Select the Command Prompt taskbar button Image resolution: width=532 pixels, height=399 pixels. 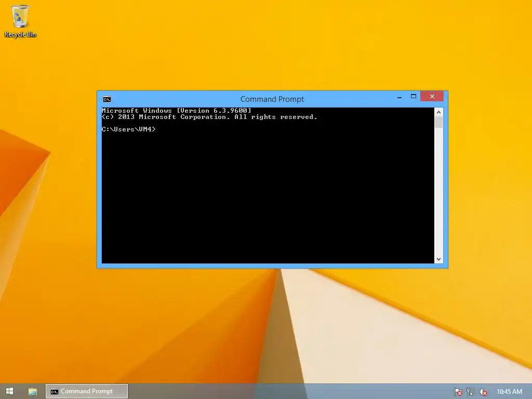pyautogui.click(x=87, y=391)
